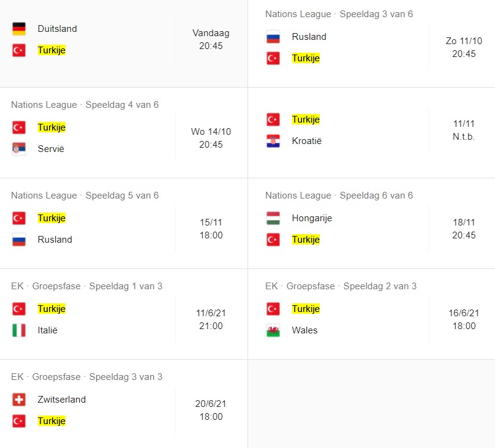Click the Vandaag 20:45 match time
This screenshot has height=448, width=495.
pos(211,39)
